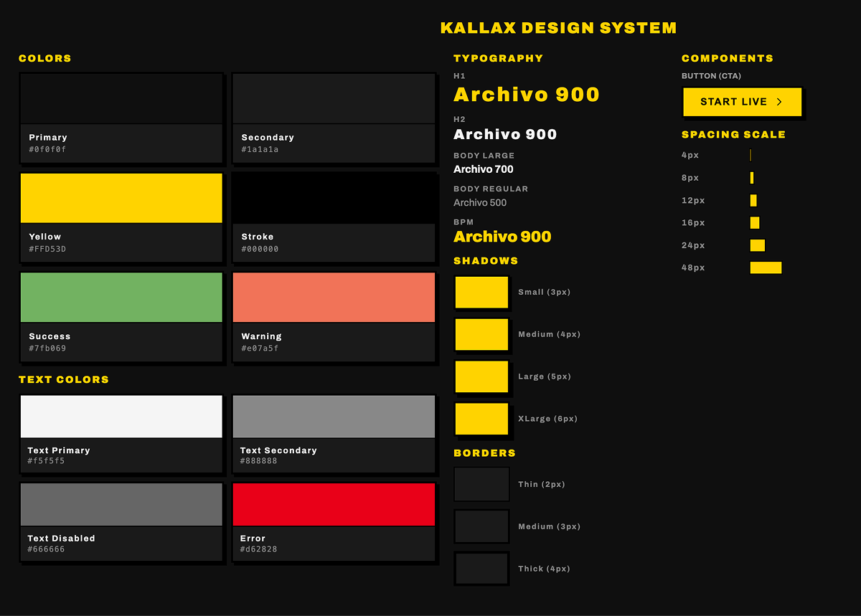This screenshot has width=861, height=616.
Task: Select the Yellow #FFD53D color swatch
Action: pyautogui.click(x=121, y=197)
